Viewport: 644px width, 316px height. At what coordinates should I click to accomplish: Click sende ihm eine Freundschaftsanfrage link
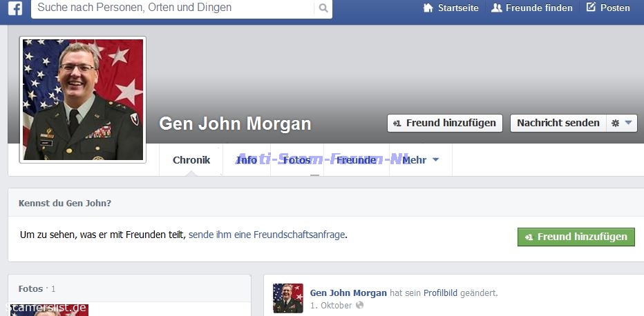(266, 235)
